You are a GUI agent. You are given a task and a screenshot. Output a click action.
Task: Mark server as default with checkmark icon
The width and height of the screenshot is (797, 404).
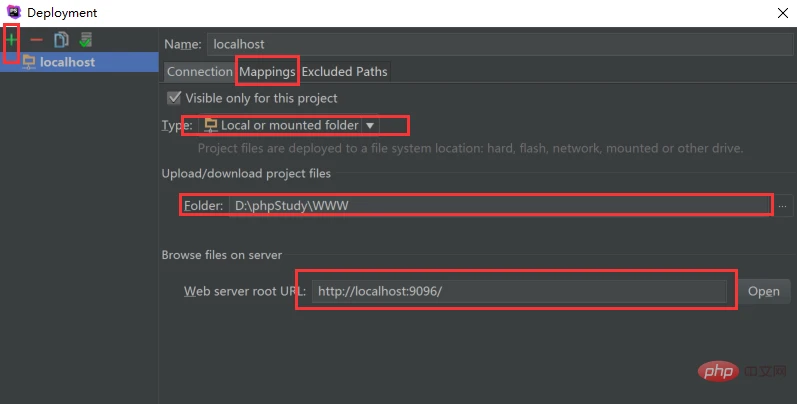click(x=86, y=40)
